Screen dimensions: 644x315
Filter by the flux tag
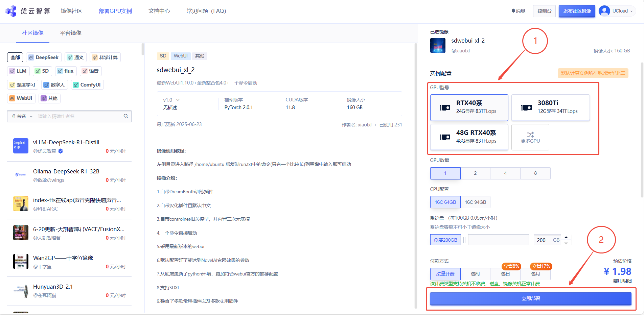(x=66, y=71)
